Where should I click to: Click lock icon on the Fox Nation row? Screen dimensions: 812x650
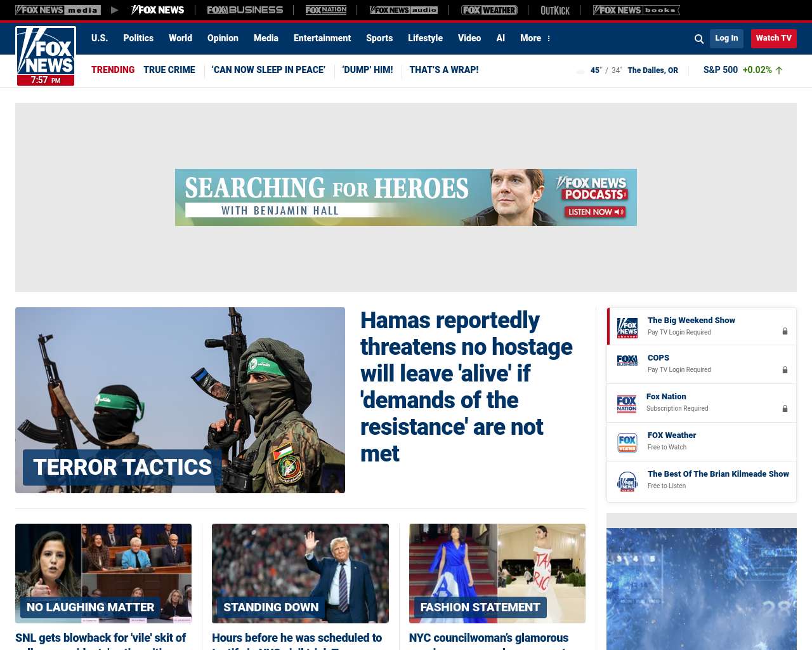(x=785, y=409)
